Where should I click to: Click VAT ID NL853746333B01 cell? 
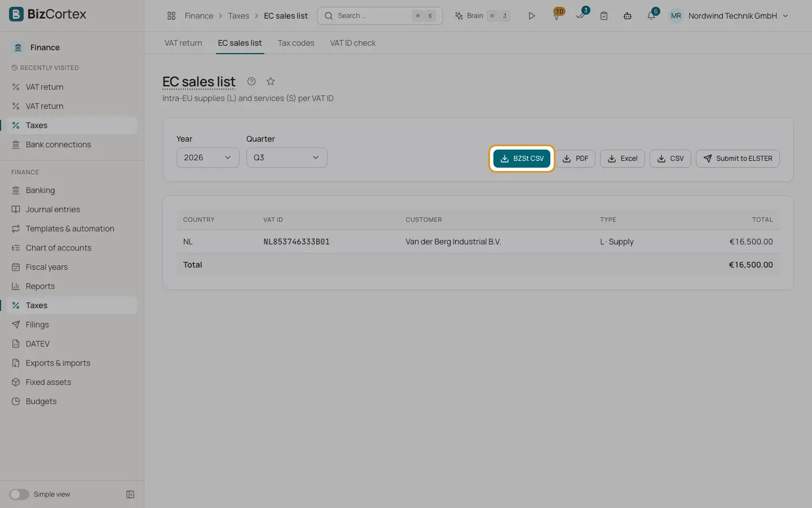(x=297, y=242)
